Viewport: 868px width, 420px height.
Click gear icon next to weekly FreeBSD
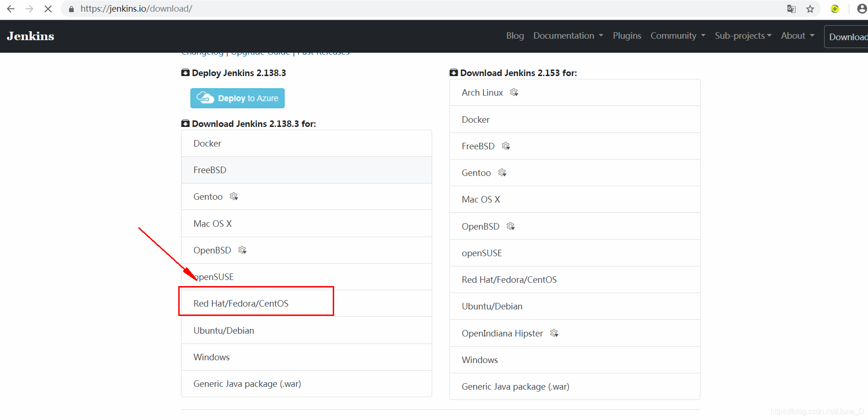point(506,146)
